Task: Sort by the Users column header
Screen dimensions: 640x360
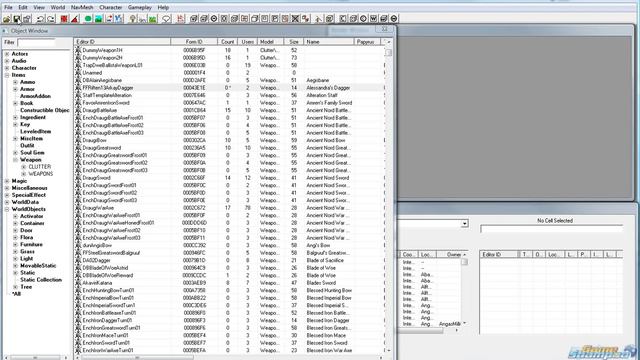Action: click(x=247, y=42)
